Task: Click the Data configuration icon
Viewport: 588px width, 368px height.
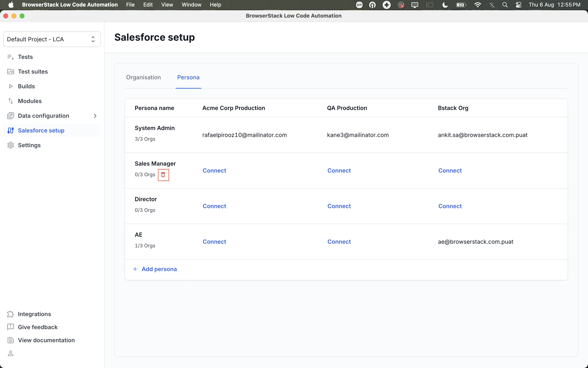Action: tap(10, 116)
